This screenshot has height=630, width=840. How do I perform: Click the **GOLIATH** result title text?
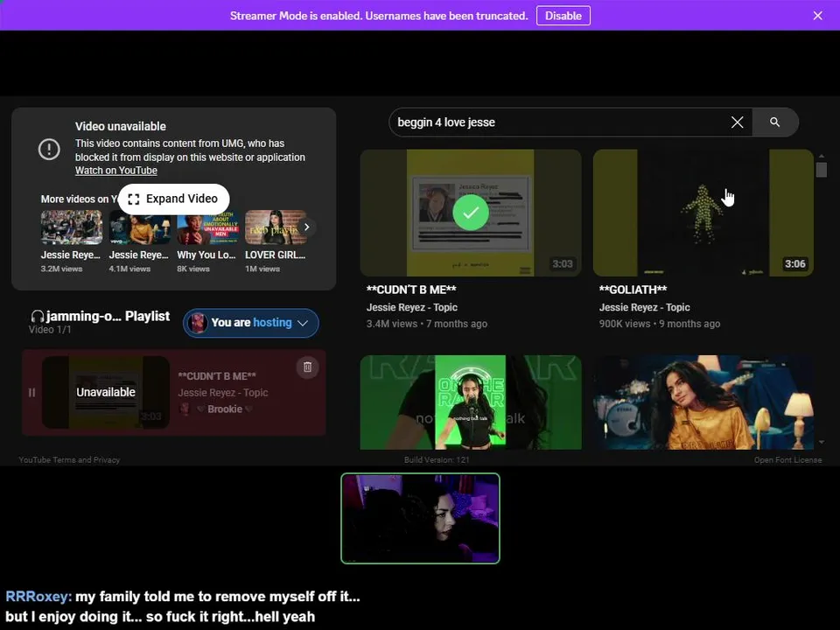pos(633,290)
